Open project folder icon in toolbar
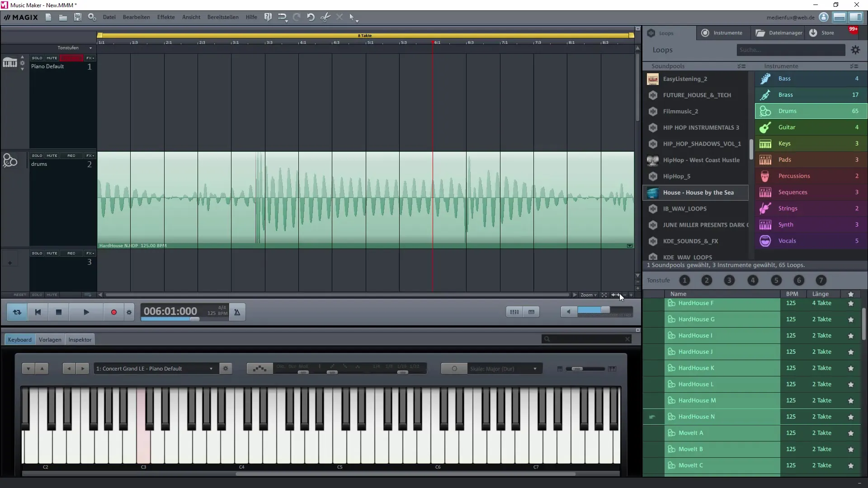 pyautogui.click(x=63, y=17)
